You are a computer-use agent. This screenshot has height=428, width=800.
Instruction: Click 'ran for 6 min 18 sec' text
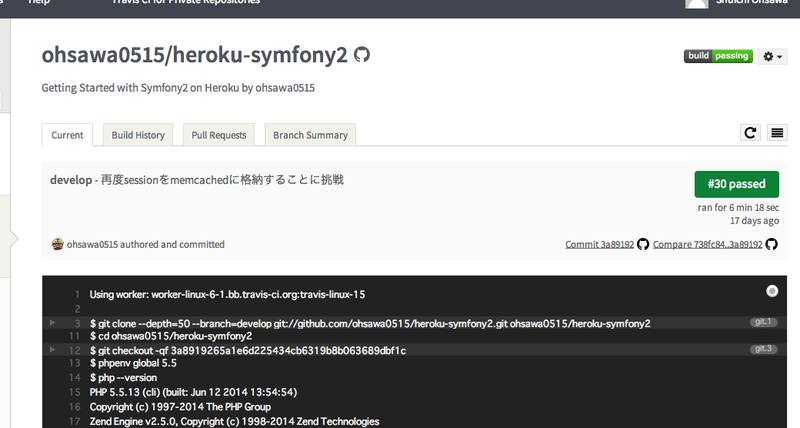pyautogui.click(x=738, y=208)
